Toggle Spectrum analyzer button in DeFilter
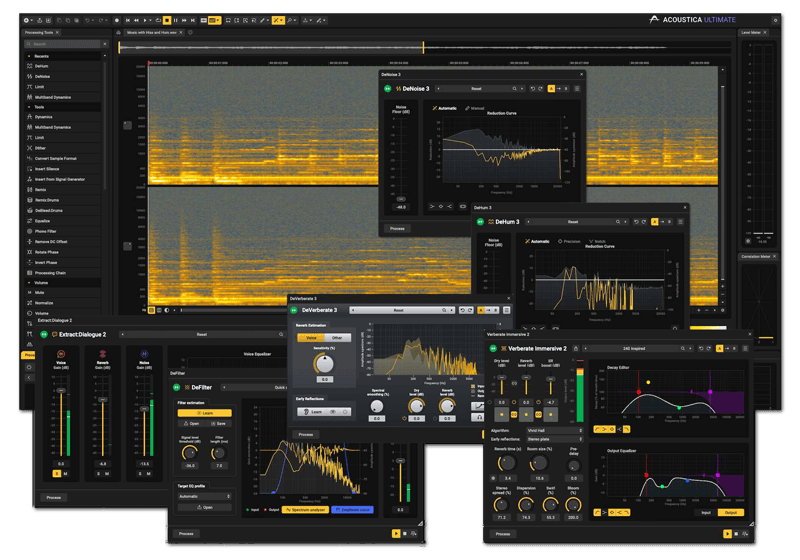The width and height of the screenshot is (800, 560). point(306,510)
